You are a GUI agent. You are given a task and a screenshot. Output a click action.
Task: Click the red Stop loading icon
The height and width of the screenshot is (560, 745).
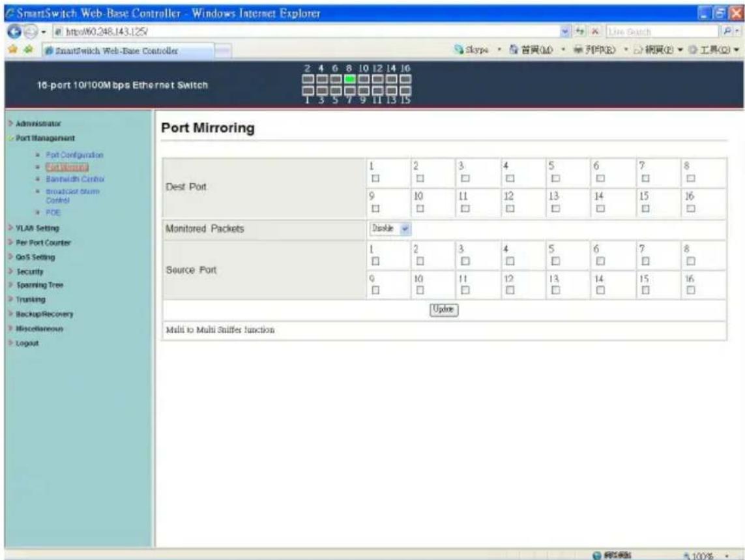click(x=594, y=32)
